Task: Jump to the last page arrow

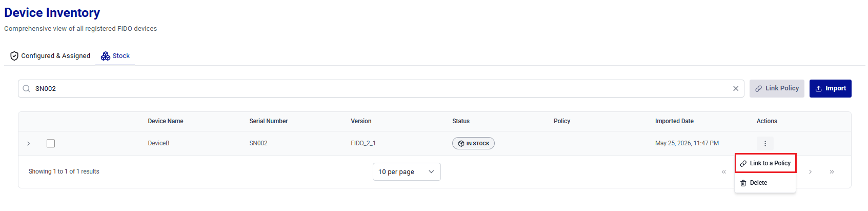Action: click(x=832, y=172)
